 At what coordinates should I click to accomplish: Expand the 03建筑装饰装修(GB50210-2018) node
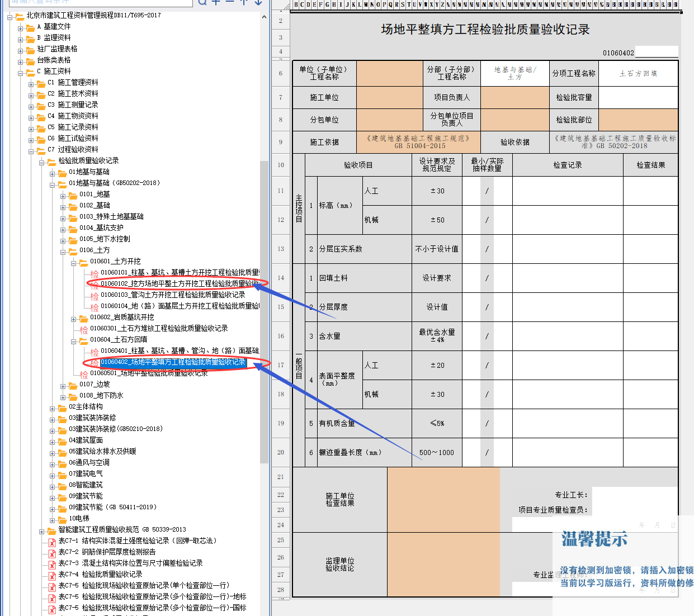52,430
